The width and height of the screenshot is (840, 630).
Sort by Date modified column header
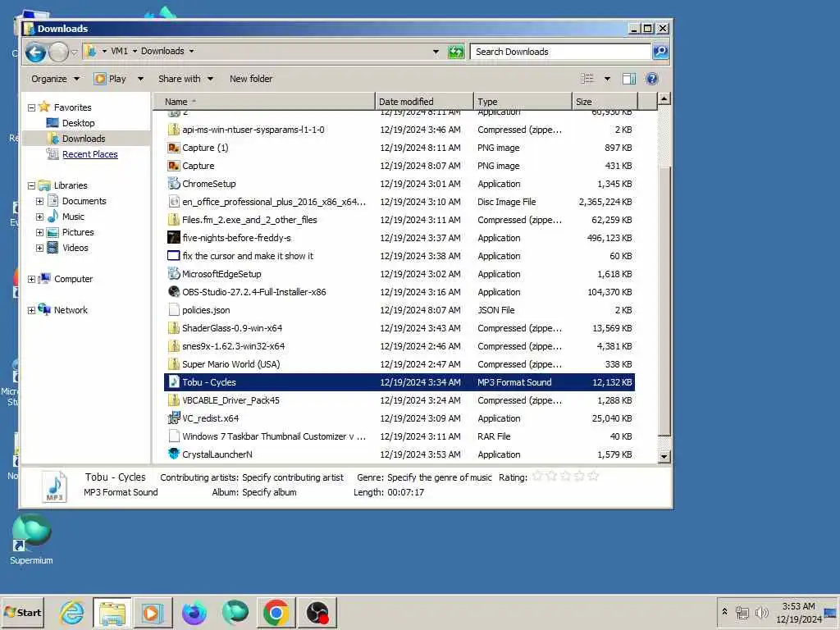coord(424,101)
